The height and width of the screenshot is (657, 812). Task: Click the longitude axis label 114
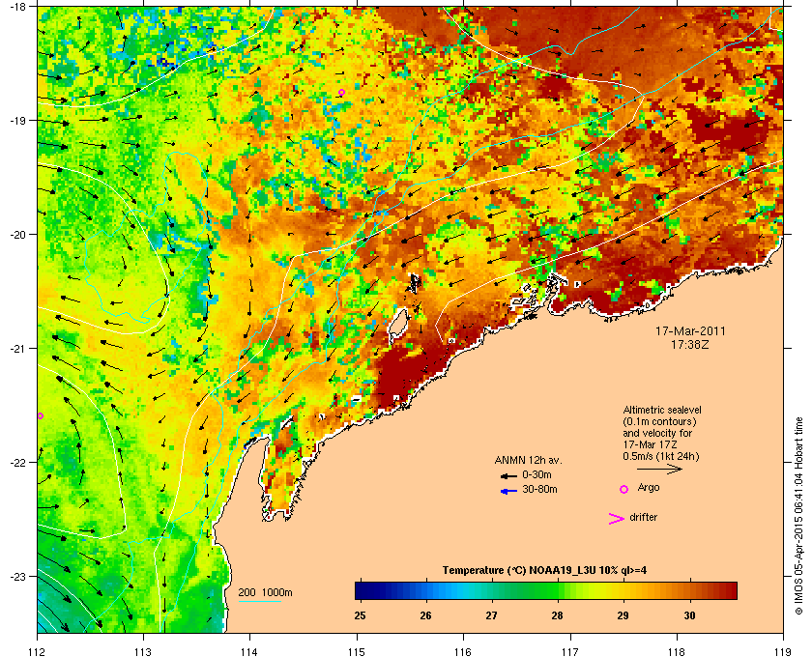(x=249, y=651)
